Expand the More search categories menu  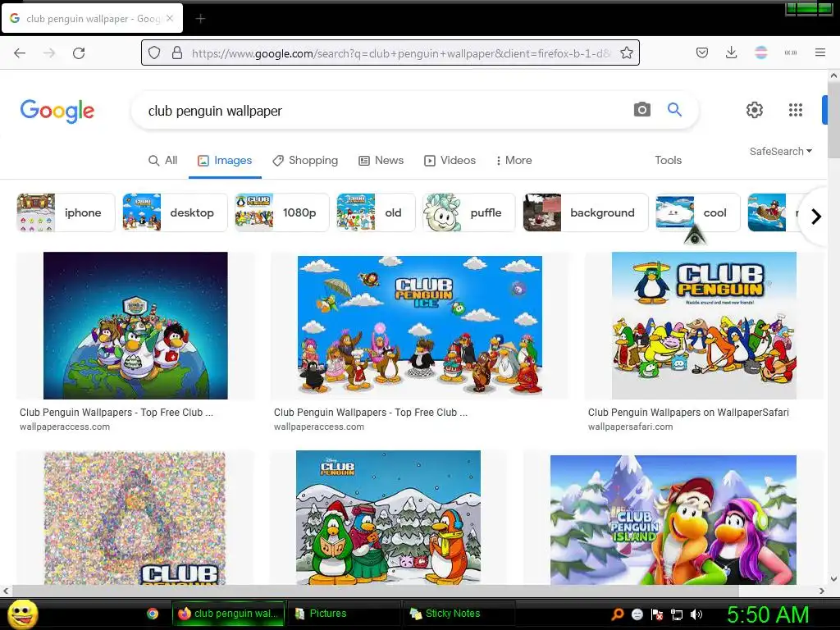[514, 160]
